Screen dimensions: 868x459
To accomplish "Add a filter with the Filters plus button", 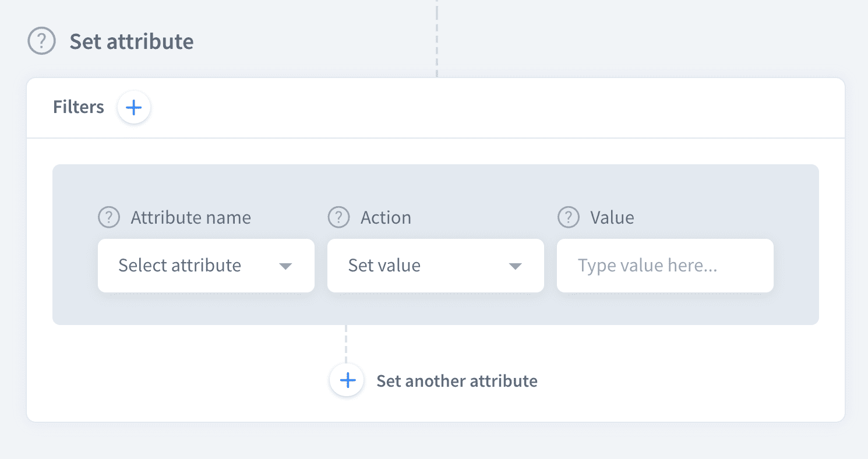I will [x=134, y=108].
